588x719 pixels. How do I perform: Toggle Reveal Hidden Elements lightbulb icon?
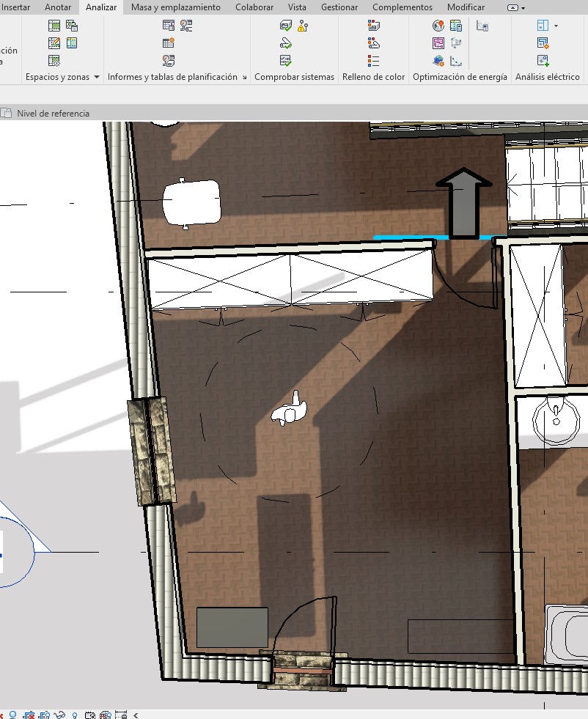point(75,715)
